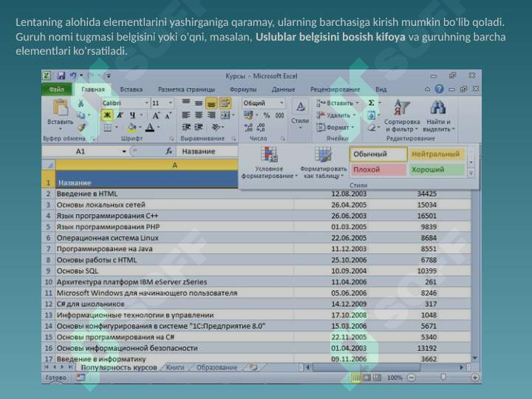The height and width of the screenshot is (399, 532).
Task: Toggle bottom vertical alignment
Action: click(211, 103)
